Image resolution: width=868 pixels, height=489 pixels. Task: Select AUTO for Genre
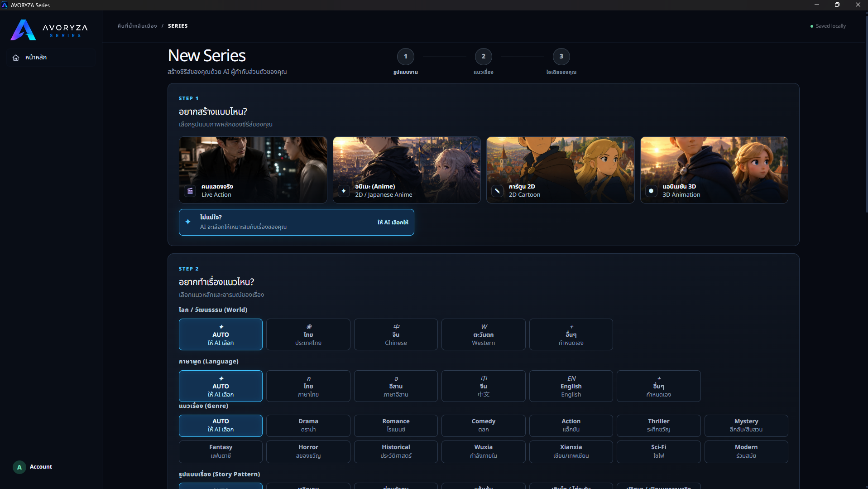221,426
